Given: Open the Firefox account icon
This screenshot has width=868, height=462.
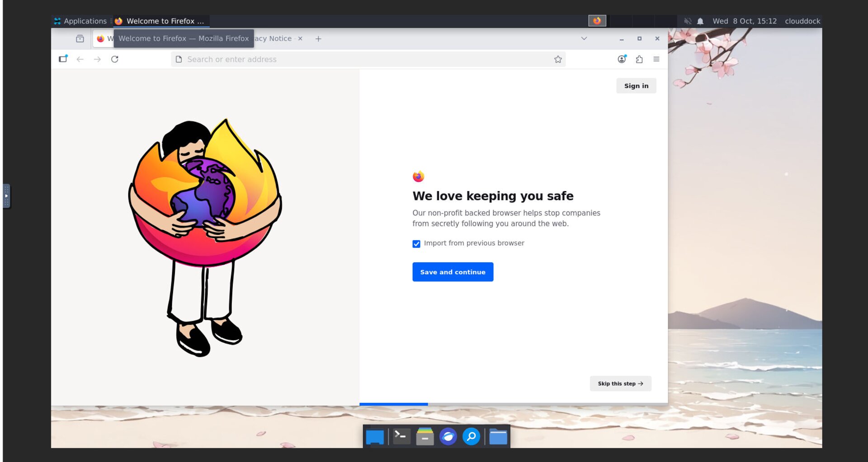Looking at the screenshot, I should [x=622, y=59].
